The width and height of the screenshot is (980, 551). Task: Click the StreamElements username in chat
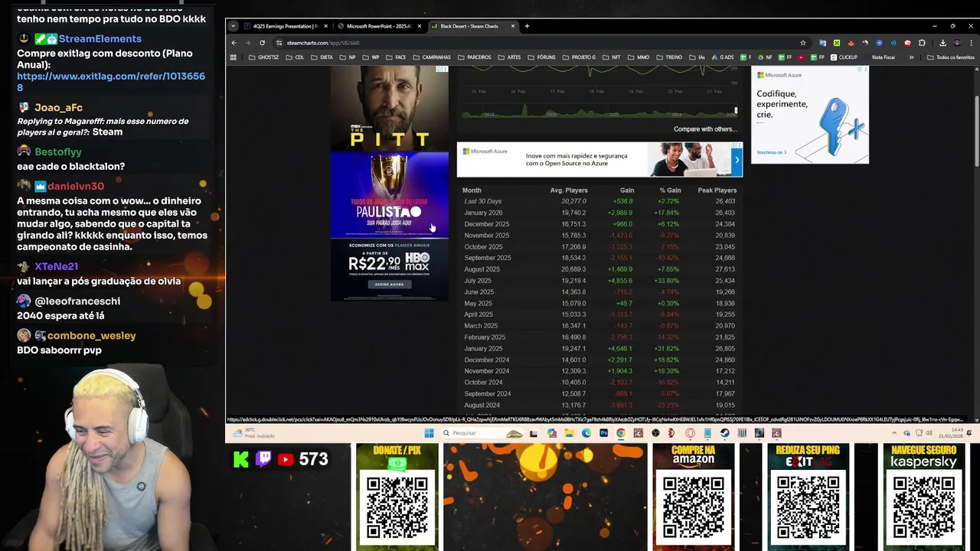coord(100,39)
